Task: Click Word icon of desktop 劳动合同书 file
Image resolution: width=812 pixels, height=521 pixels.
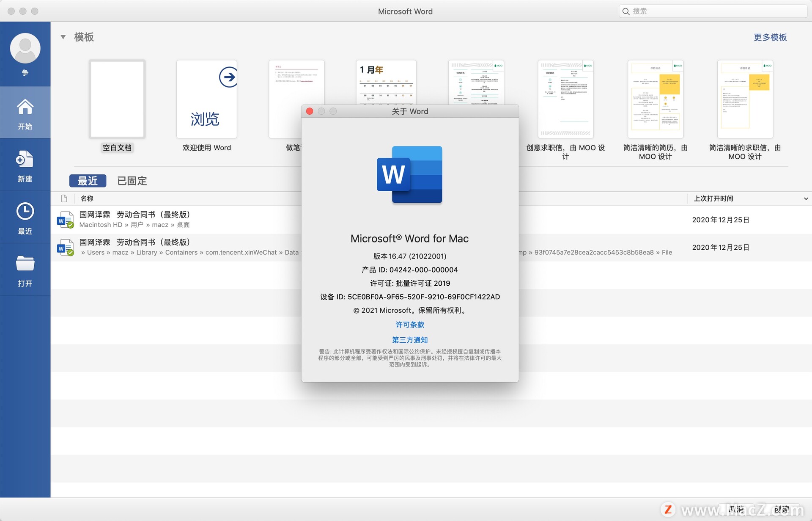Action: click(x=65, y=220)
